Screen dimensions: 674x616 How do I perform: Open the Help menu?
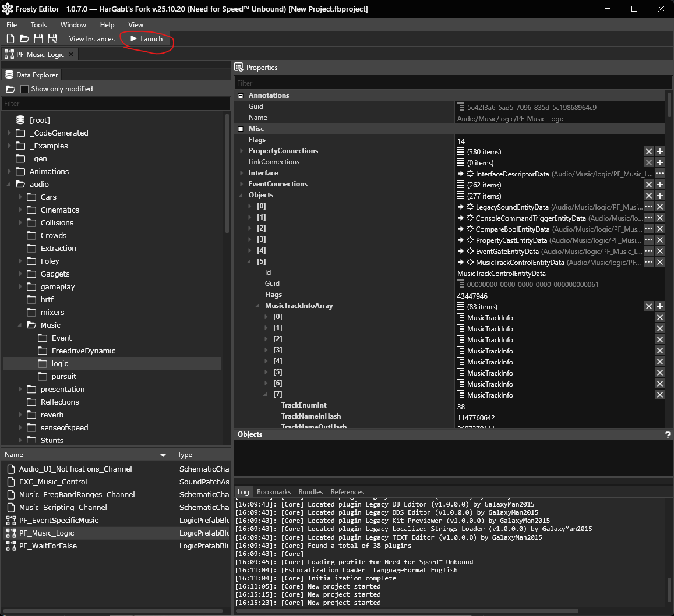click(107, 25)
